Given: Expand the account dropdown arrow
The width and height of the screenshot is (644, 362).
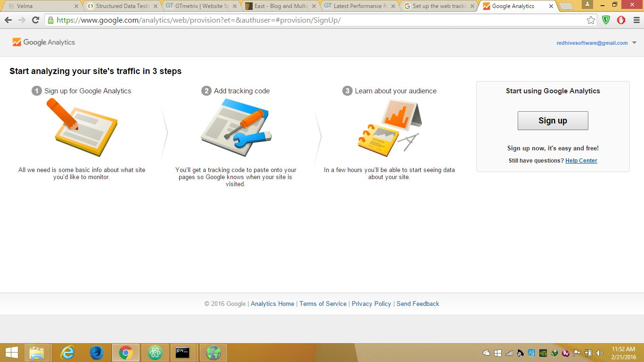Looking at the screenshot, I should [x=634, y=43].
